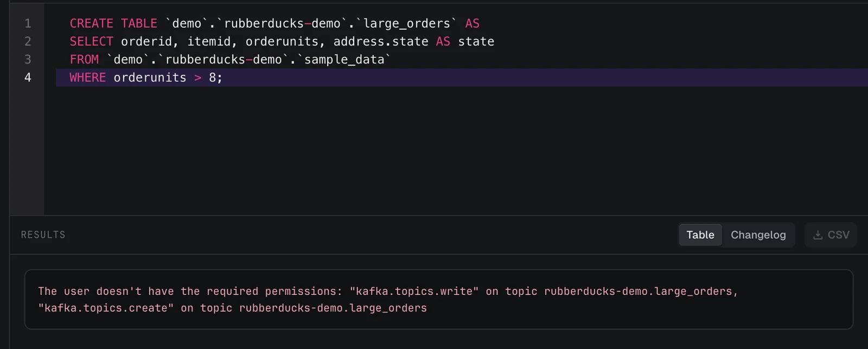Place cursor on CREATE TABLE keyword
The height and width of the screenshot is (349, 868).
(x=113, y=23)
